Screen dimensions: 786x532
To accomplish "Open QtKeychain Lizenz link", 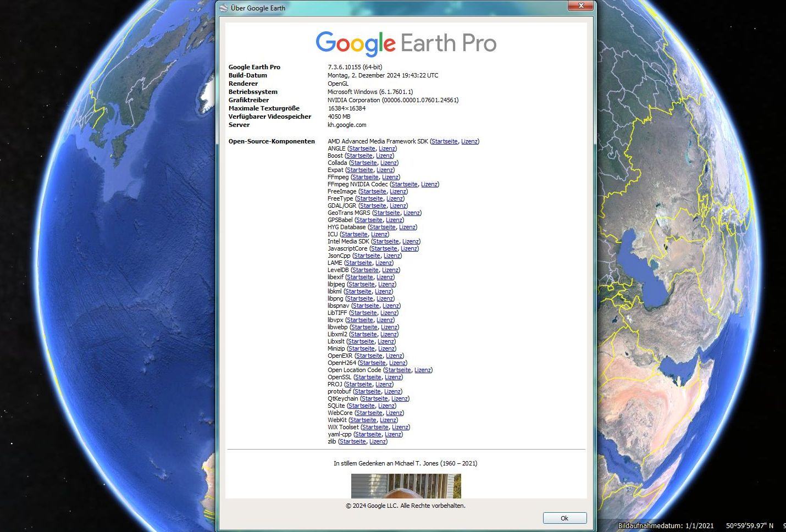I will point(400,398).
